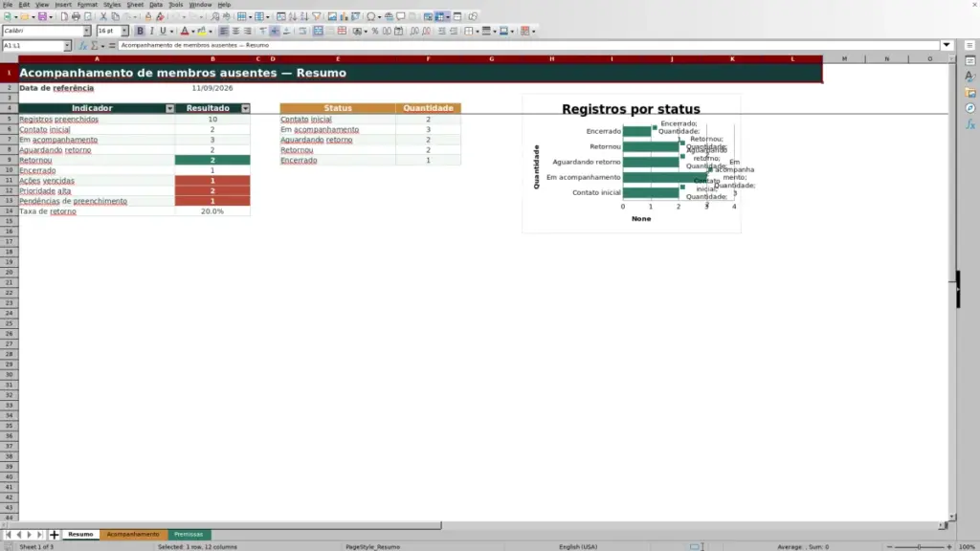Center text horizontally
980x551 pixels.
pos(235,31)
